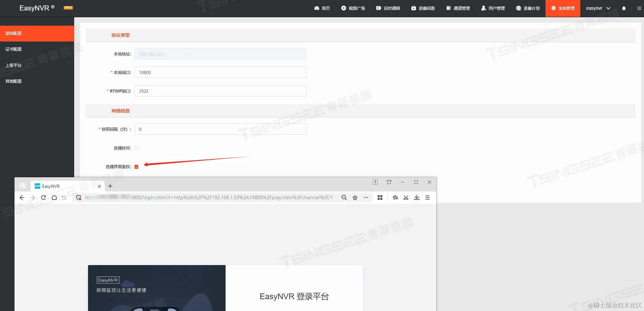Bookmark the page with star icon
Image resolution: width=644 pixels, height=311 pixels.
pyautogui.click(x=355, y=198)
